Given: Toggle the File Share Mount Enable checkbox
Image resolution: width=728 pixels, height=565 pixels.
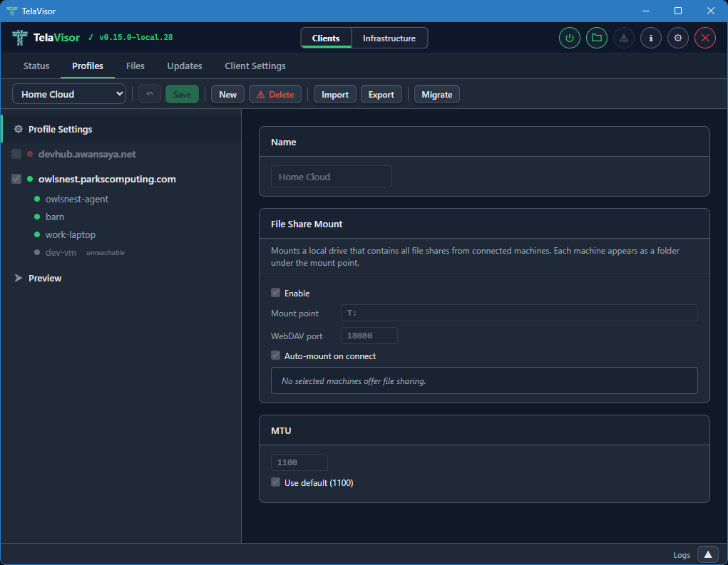Looking at the screenshot, I should (x=275, y=293).
